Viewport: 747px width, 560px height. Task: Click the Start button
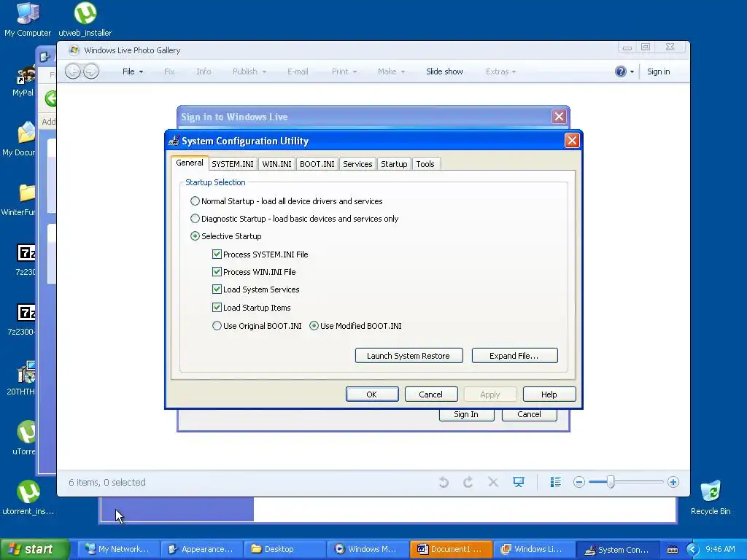[x=34, y=549]
